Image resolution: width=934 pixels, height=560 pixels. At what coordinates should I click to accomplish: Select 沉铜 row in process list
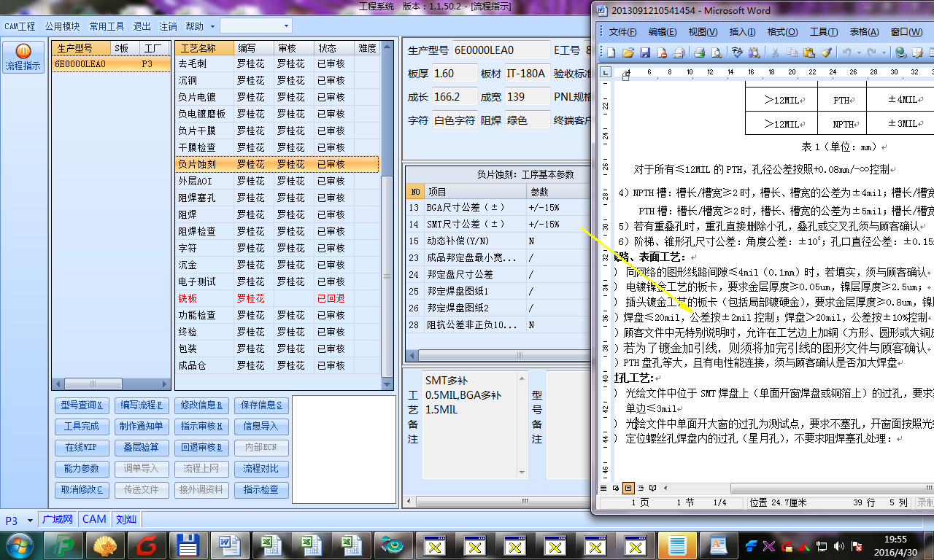point(277,80)
